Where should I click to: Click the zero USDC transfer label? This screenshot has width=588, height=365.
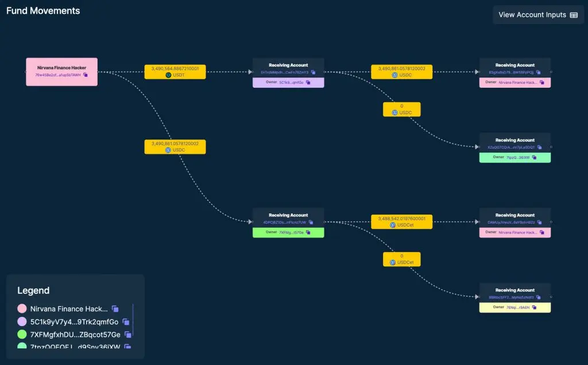401,110
